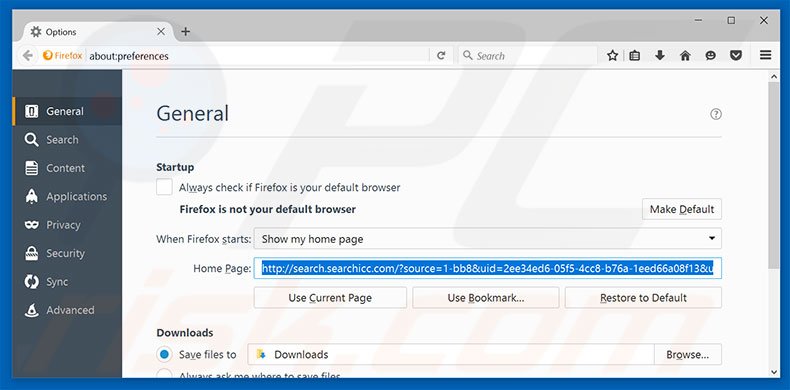Bookmark this page with the star icon
The image size is (790, 390).
point(612,55)
